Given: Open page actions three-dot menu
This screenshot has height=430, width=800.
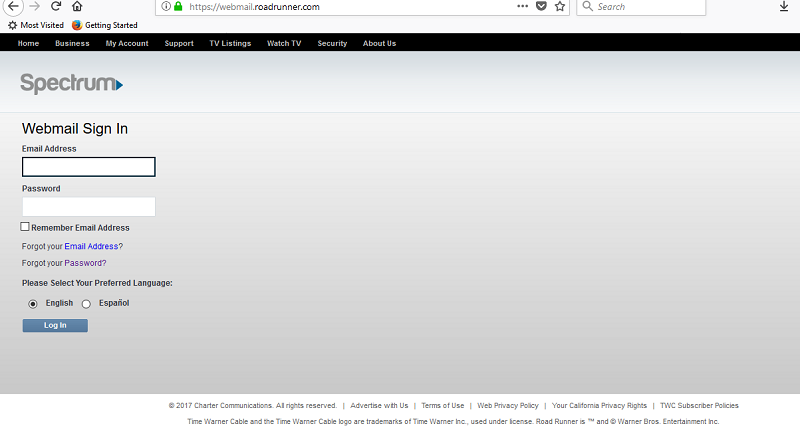Looking at the screenshot, I should (522, 7).
